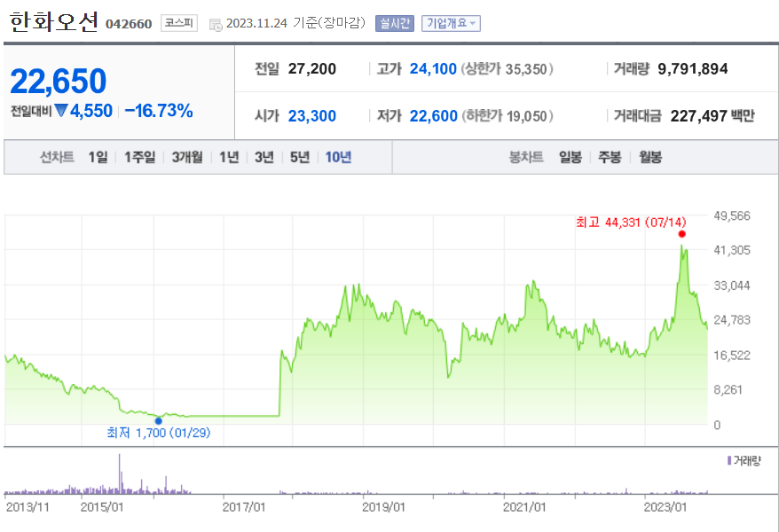
Task: Click the 거래량 value 9,791,894
Action: (693, 68)
